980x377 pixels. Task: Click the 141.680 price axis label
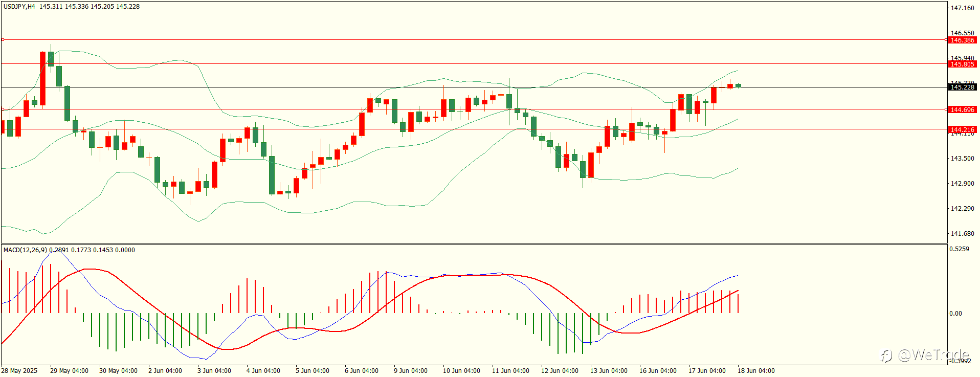[962, 234]
